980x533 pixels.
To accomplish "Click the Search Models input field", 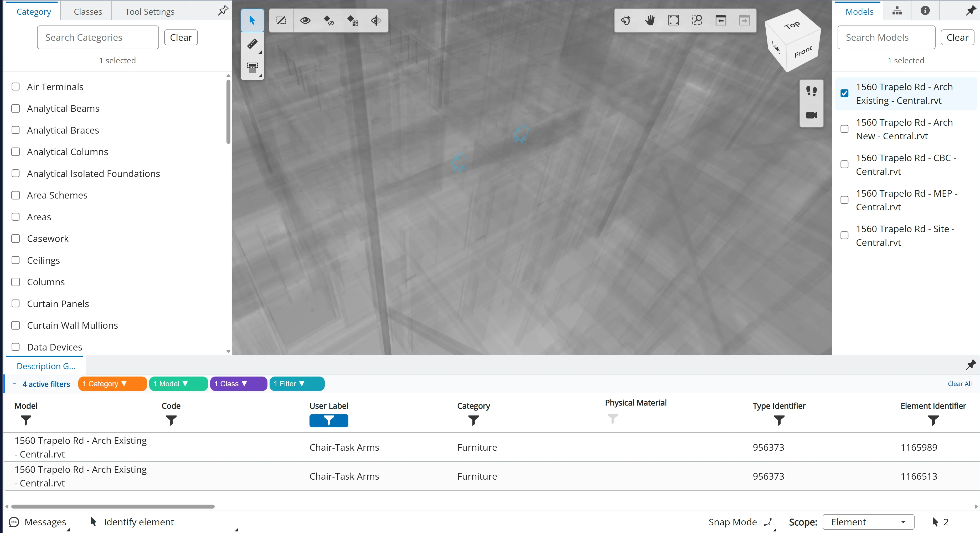I will click(886, 37).
